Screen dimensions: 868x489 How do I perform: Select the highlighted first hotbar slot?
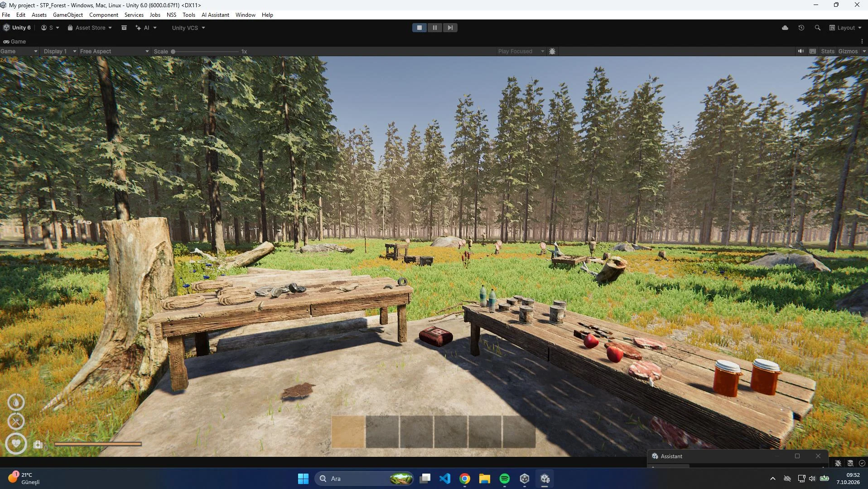coord(348,432)
